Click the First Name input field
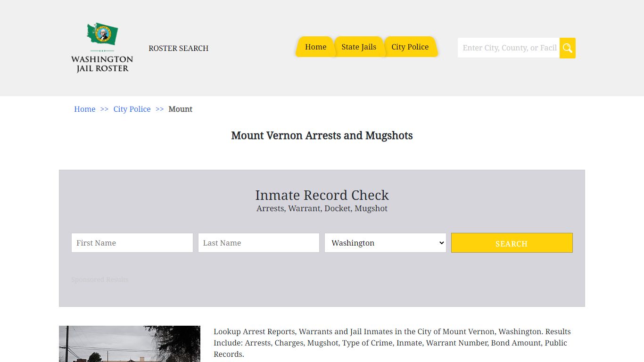Screen dimensions: 644x362 tap(132, 243)
